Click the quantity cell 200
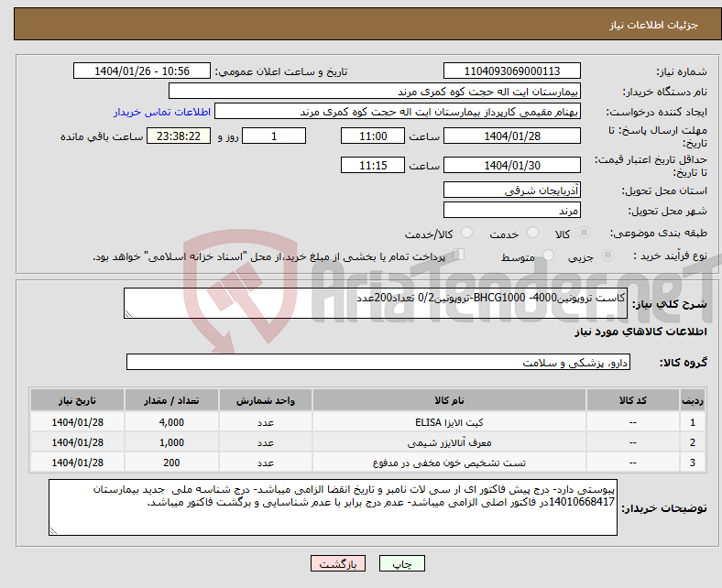Viewport: 722px width, 588px height. point(171,463)
